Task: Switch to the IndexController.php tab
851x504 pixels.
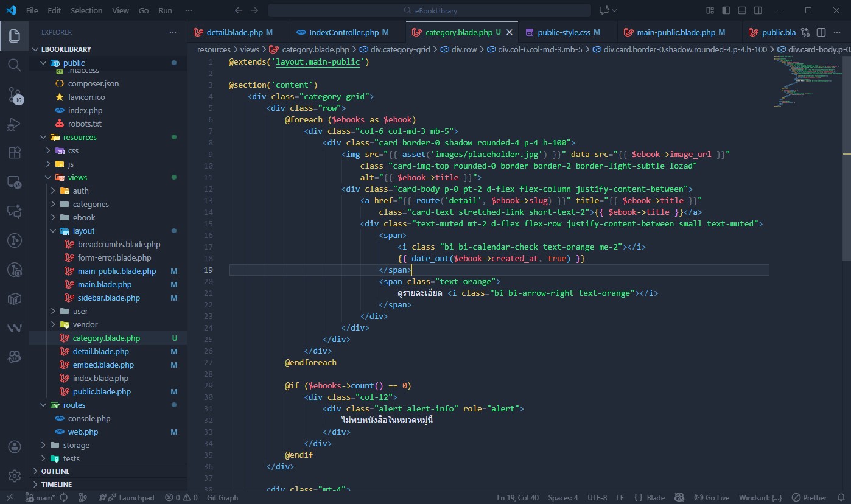Action: (344, 32)
